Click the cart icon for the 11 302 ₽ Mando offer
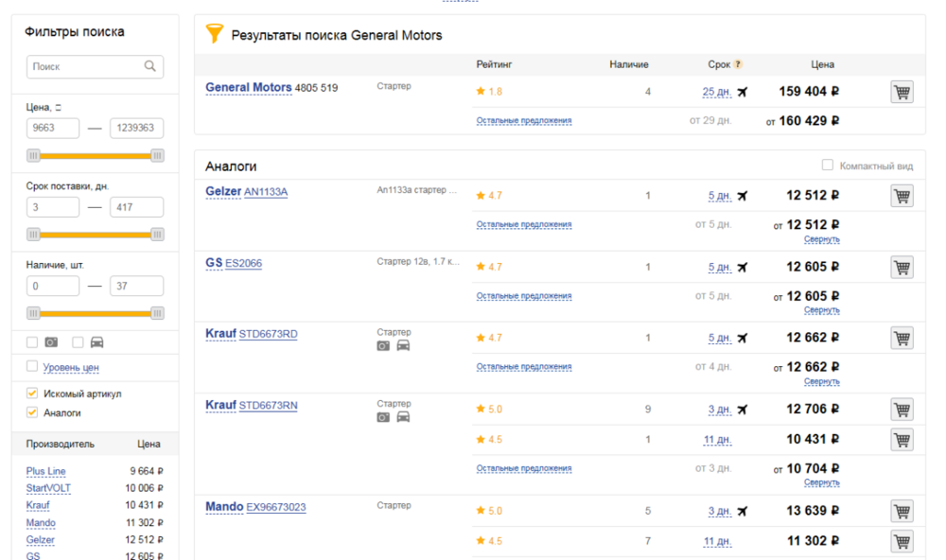This screenshot has height=560, width=946. pyautogui.click(x=902, y=541)
